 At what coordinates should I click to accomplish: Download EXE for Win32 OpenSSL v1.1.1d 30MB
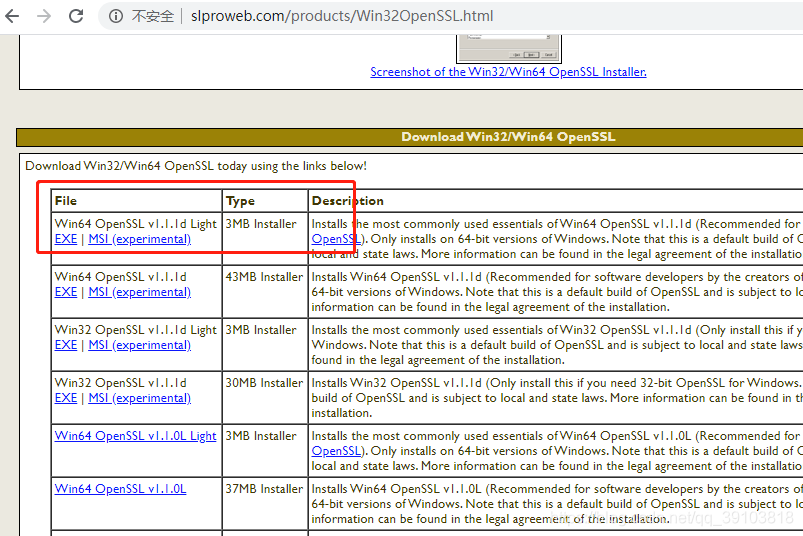(x=66, y=398)
